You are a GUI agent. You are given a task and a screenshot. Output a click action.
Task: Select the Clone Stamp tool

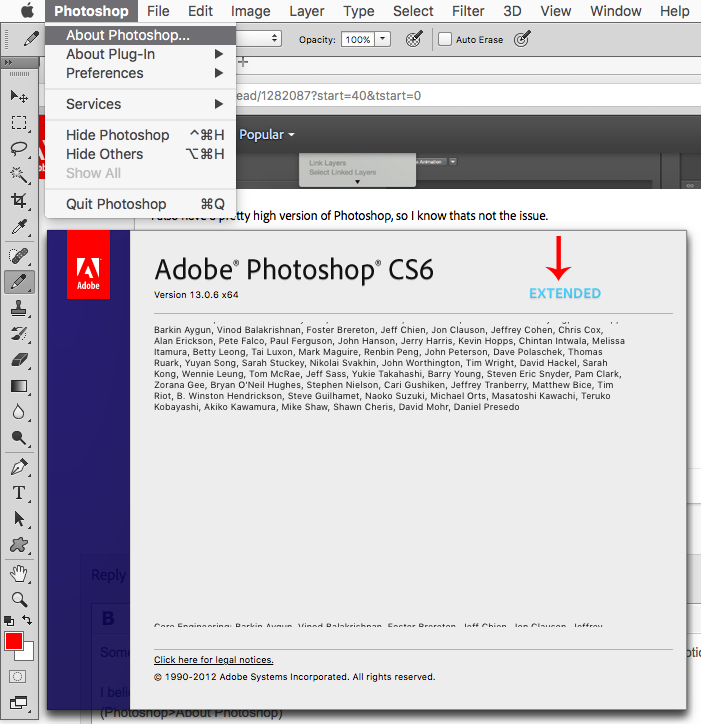18,308
